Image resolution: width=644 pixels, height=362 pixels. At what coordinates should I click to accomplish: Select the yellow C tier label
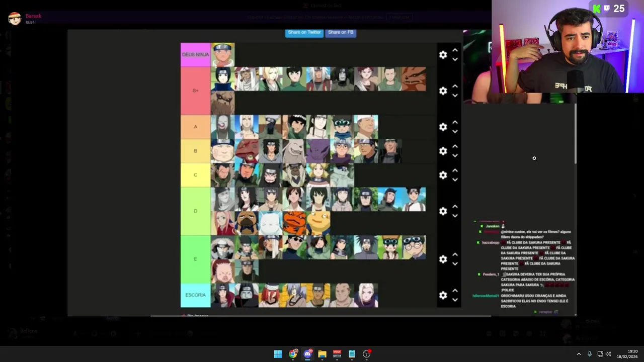[x=196, y=175]
